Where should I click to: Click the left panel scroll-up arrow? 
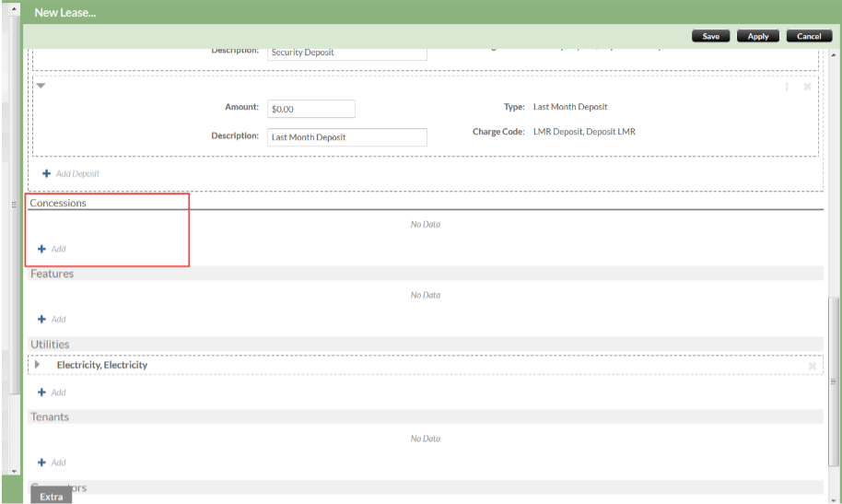(x=13, y=9)
